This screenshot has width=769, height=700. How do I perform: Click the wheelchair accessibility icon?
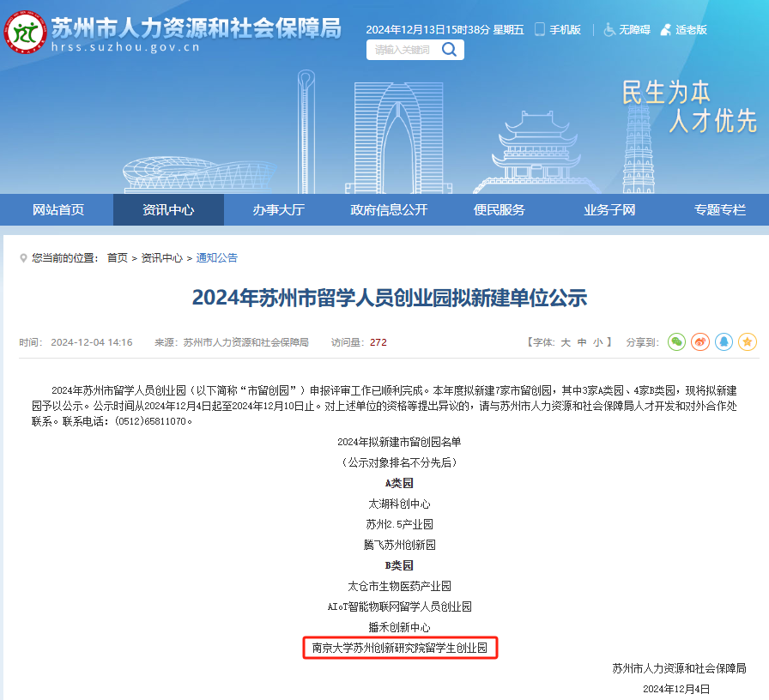pos(609,29)
